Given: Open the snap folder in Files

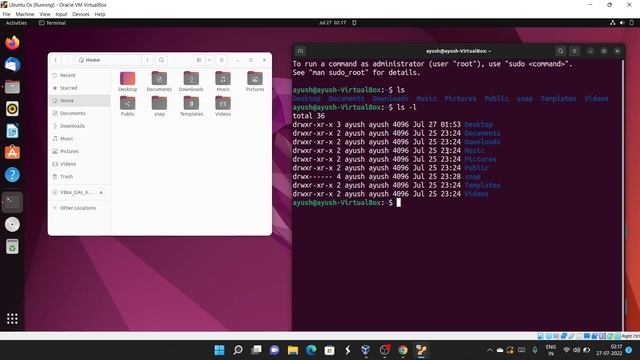Looking at the screenshot, I should click(x=159, y=106).
